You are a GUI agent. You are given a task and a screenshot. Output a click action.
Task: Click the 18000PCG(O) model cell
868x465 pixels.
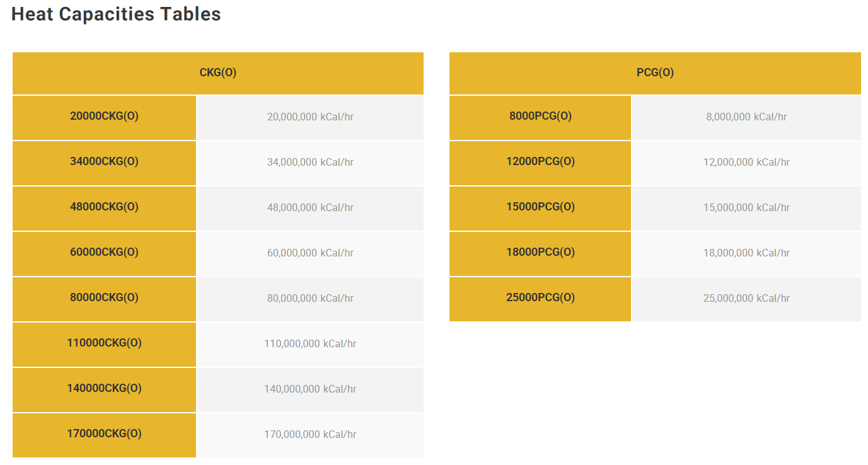[x=540, y=253]
